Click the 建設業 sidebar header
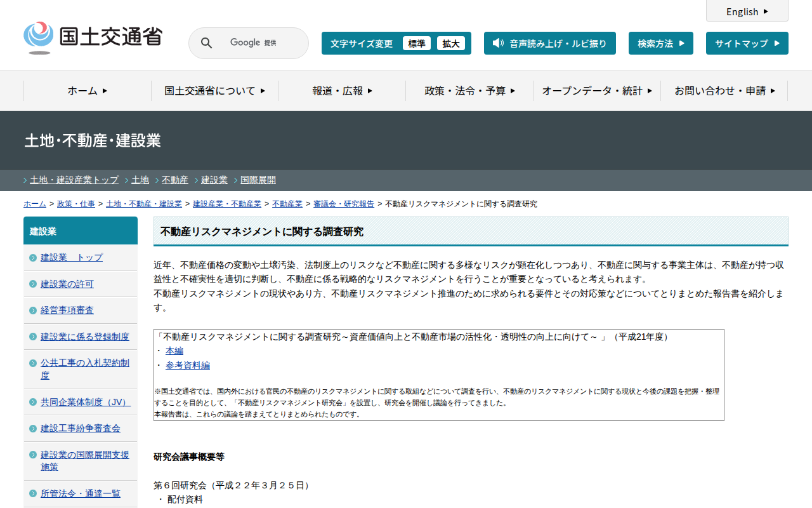The width and height of the screenshot is (812, 508). (x=81, y=231)
